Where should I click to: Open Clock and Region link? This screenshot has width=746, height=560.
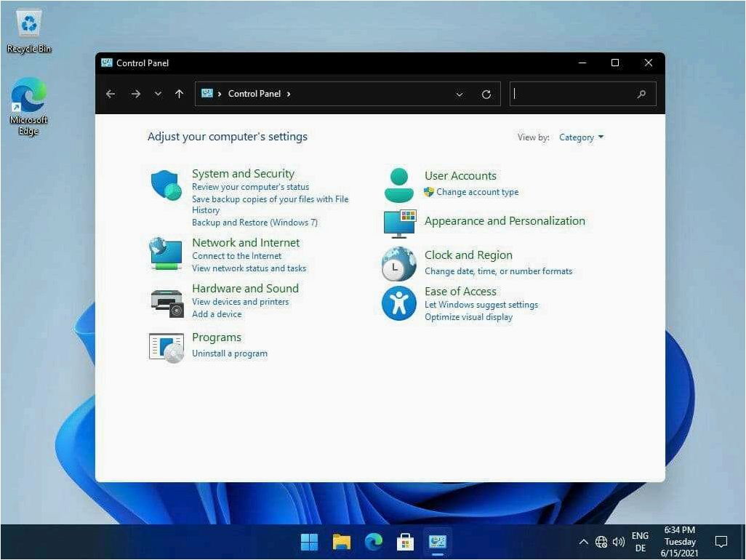[x=468, y=255]
